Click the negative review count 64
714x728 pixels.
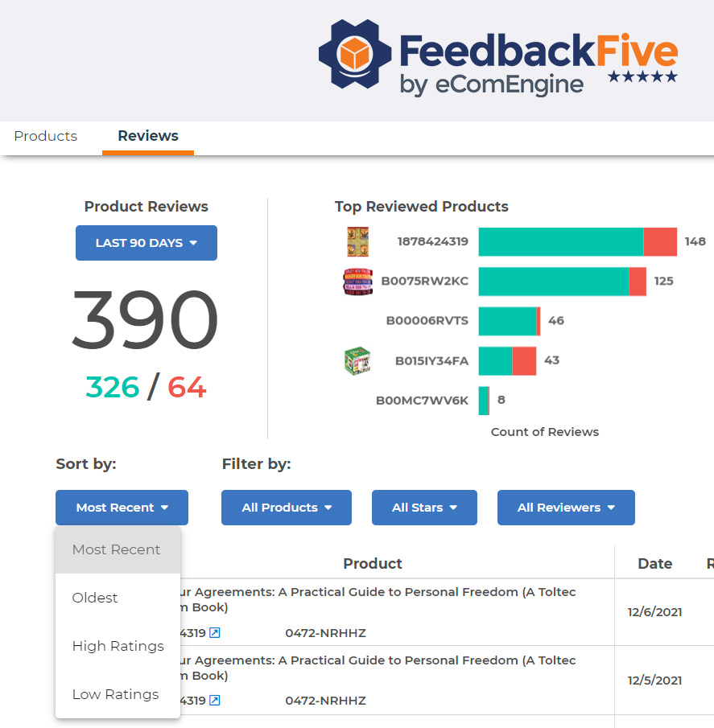pos(187,387)
